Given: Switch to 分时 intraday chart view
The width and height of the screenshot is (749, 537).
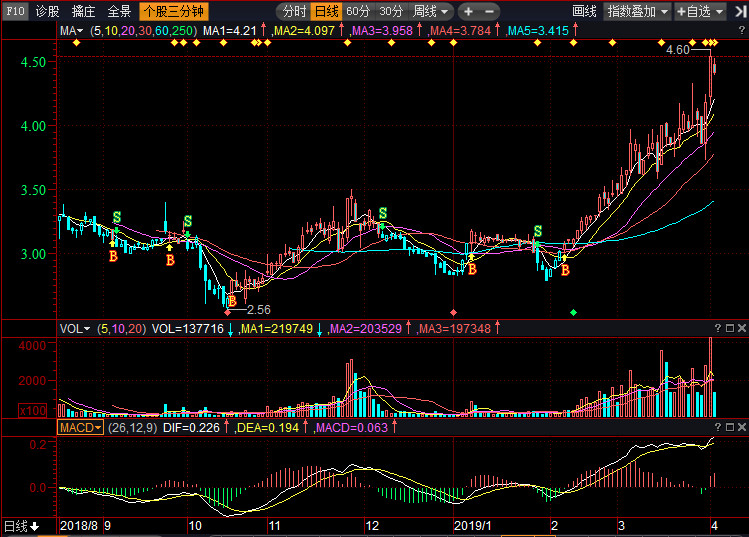Looking at the screenshot, I should (x=293, y=11).
